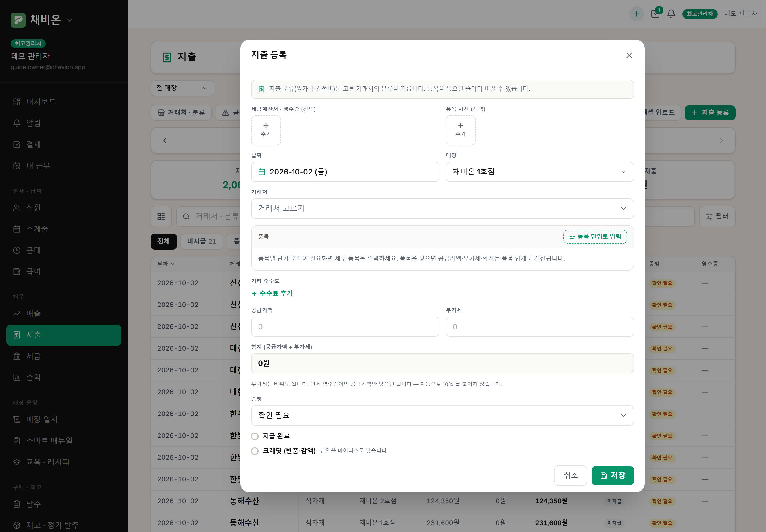Open 매장 일지 menu item

tap(64, 419)
